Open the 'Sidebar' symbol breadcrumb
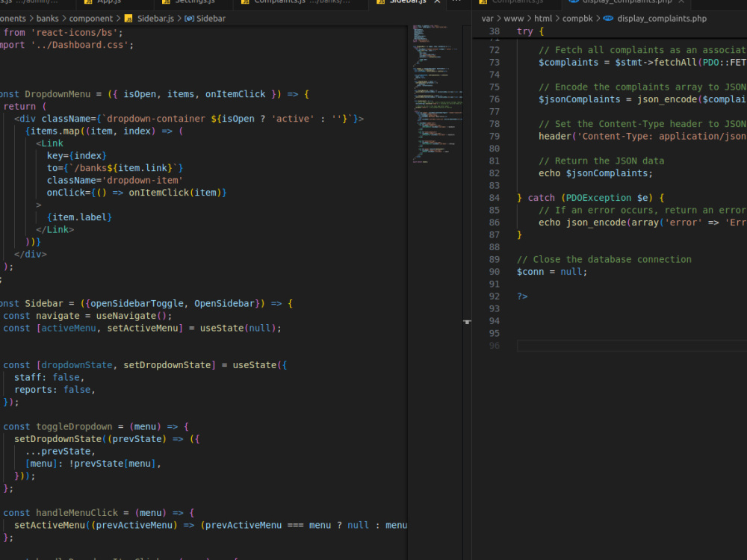The width and height of the screenshot is (747, 560). [x=211, y=19]
